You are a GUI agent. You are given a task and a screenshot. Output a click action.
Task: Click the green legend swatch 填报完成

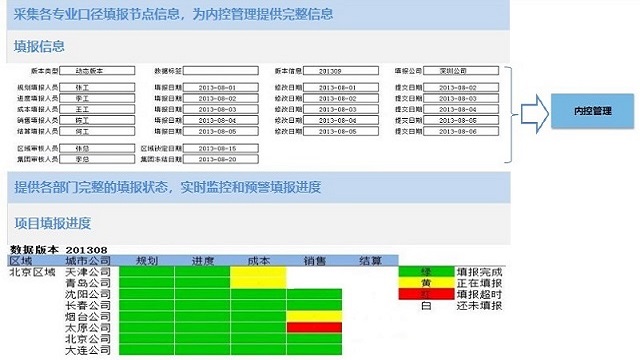(426, 272)
